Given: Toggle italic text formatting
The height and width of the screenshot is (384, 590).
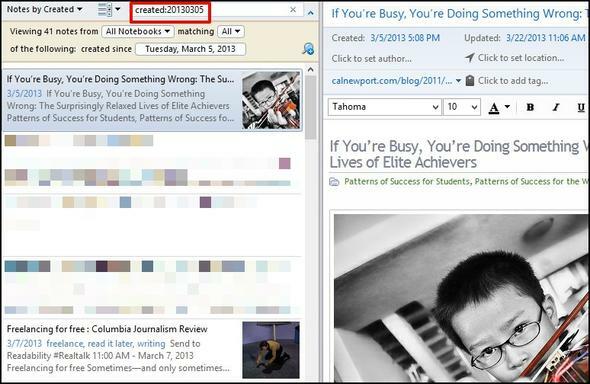Looking at the screenshot, I should point(556,107).
